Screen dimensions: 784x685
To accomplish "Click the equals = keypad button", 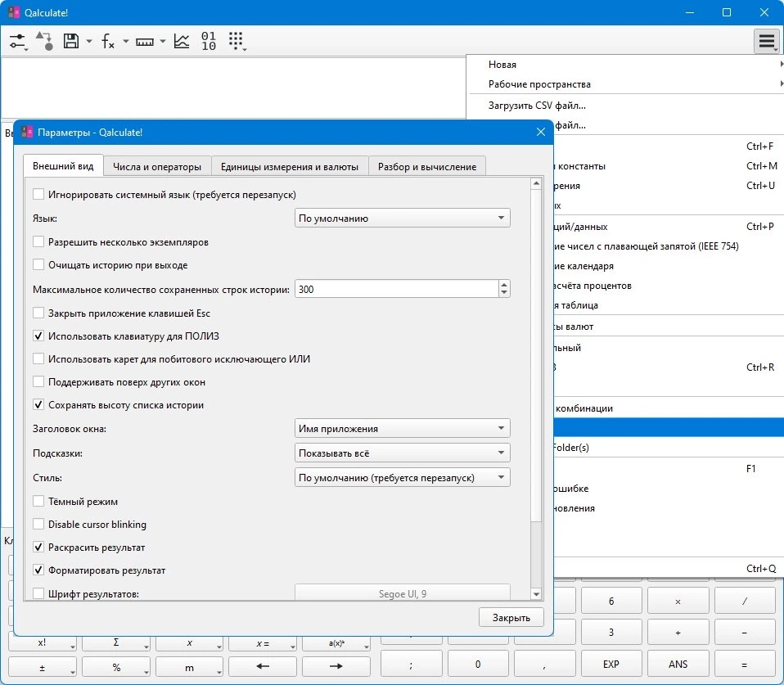I will [x=745, y=664].
